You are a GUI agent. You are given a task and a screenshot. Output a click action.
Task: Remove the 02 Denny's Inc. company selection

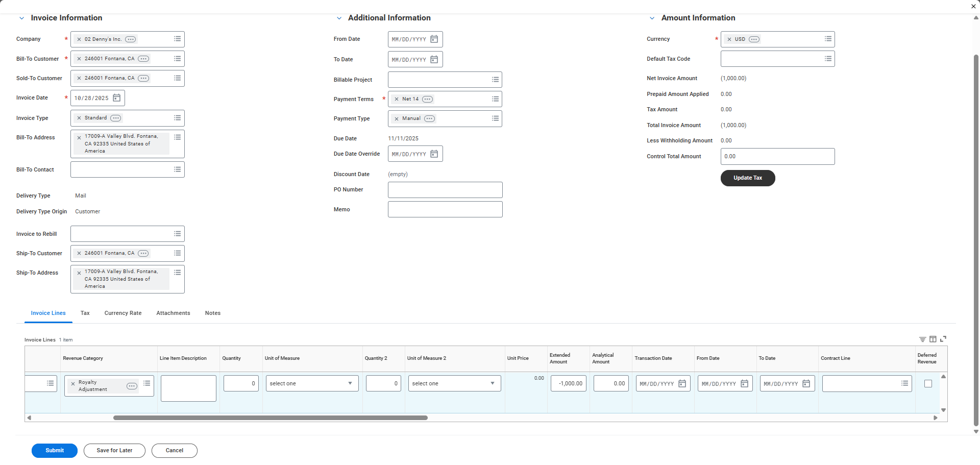[x=79, y=39]
